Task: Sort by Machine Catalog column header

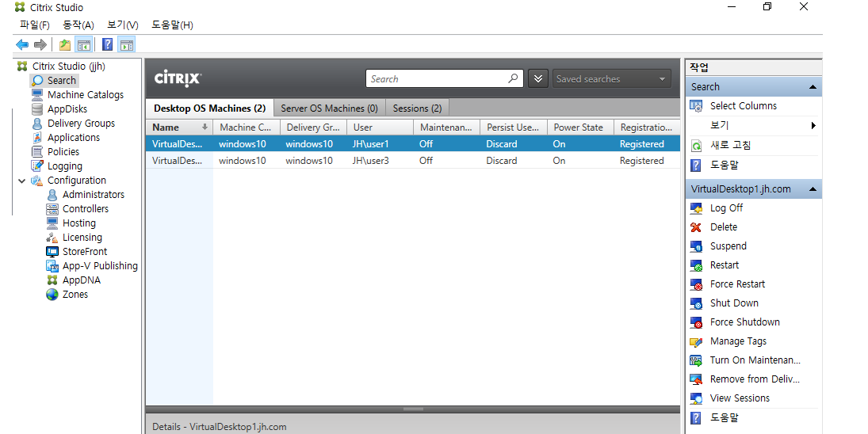Action: pyautogui.click(x=247, y=128)
